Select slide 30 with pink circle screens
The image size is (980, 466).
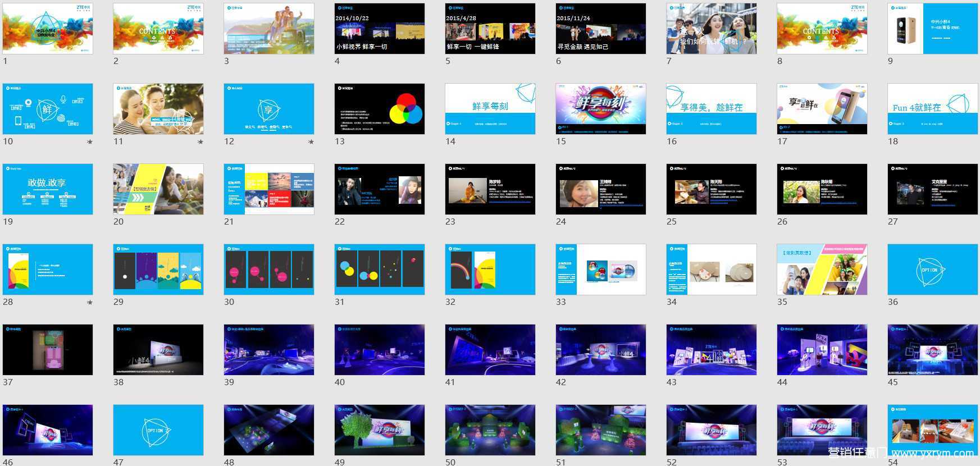point(269,269)
